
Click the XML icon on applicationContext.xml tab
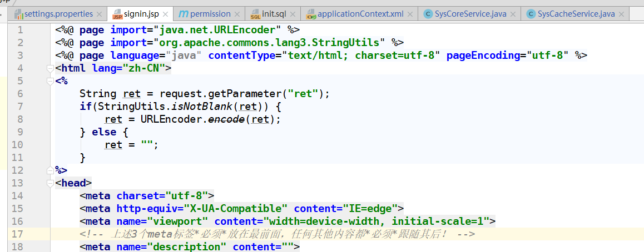point(310,13)
